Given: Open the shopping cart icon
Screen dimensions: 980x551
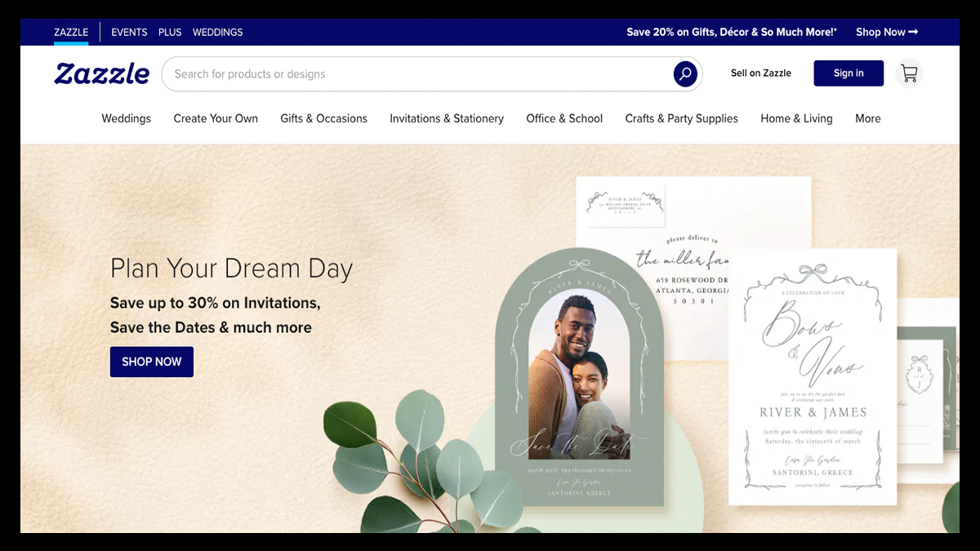Looking at the screenshot, I should [909, 73].
